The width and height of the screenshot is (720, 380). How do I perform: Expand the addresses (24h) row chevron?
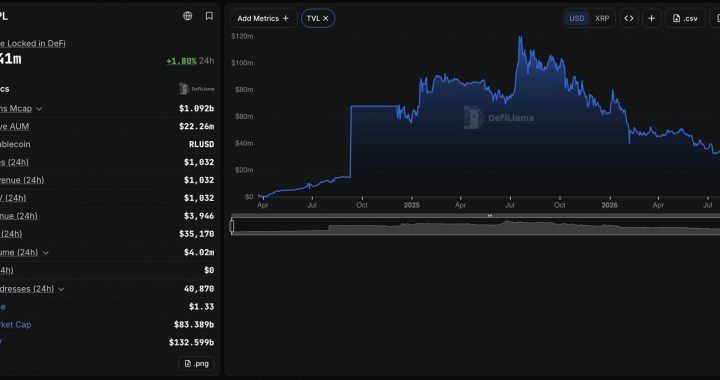pos(61,289)
